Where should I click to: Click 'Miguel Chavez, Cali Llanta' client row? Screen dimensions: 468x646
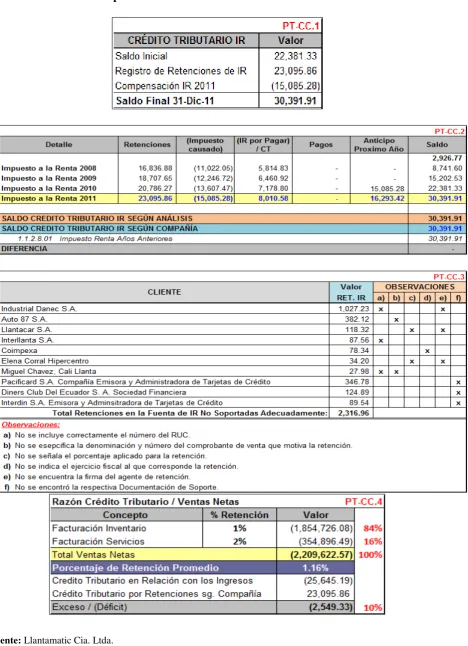point(233,371)
